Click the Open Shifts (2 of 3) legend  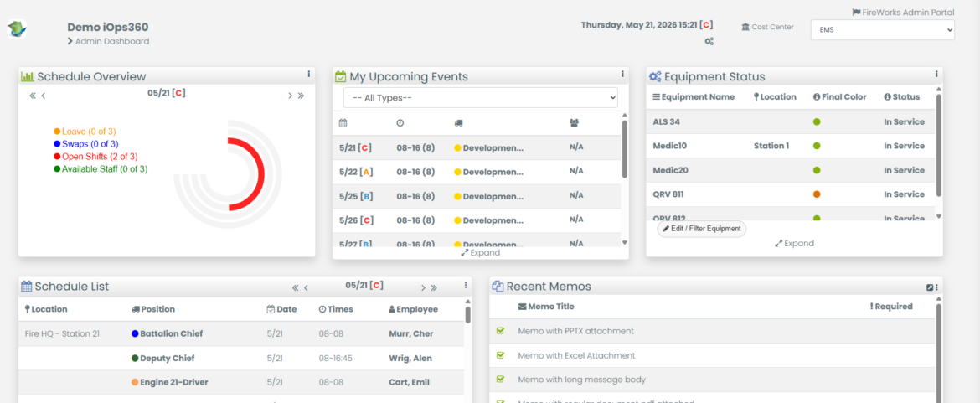click(x=95, y=156)
